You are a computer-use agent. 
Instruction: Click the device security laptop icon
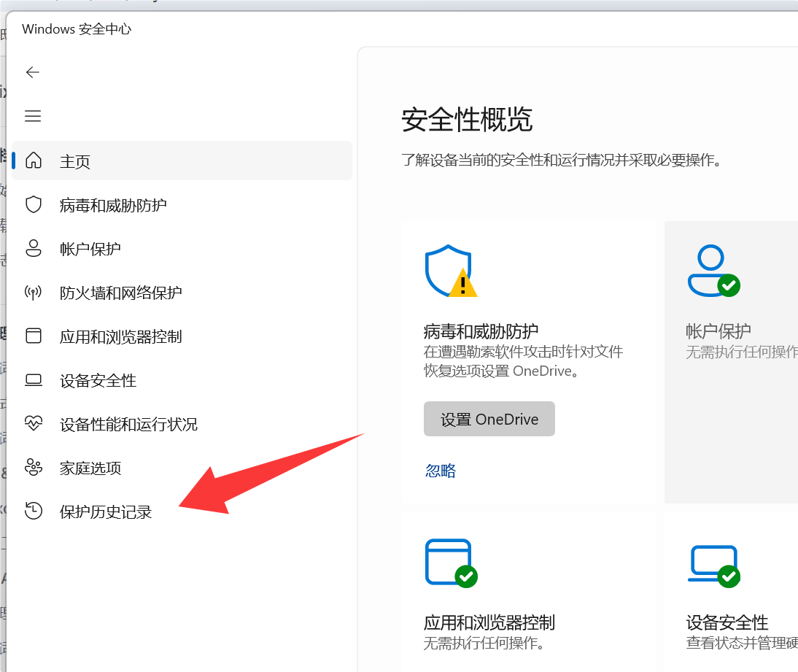34,380
